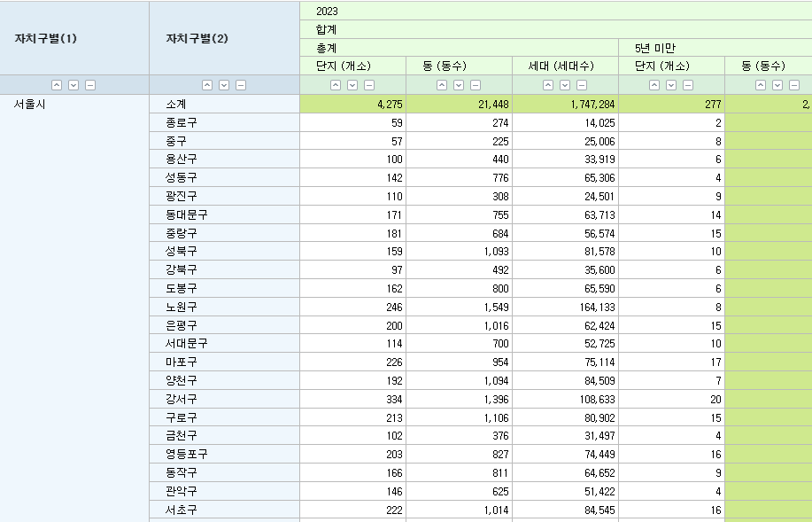The width and height of the screenshot is (812, 522).
Task: Select the 구로구 row label
Action: coord(225,417)
